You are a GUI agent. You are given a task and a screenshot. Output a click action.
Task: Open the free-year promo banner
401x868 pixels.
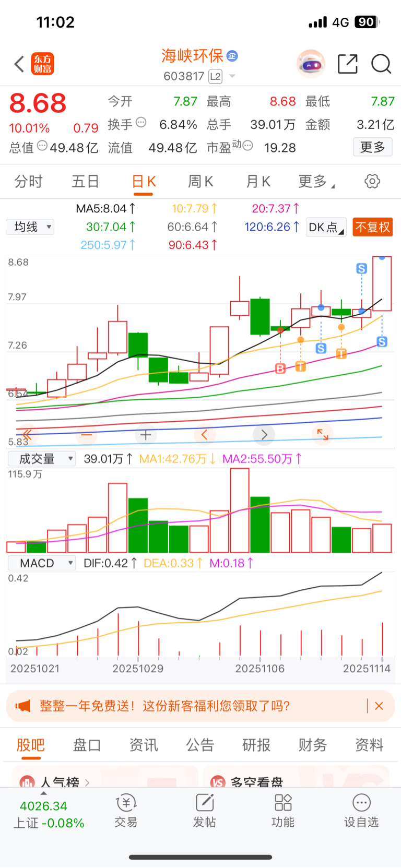coord(200,706)
